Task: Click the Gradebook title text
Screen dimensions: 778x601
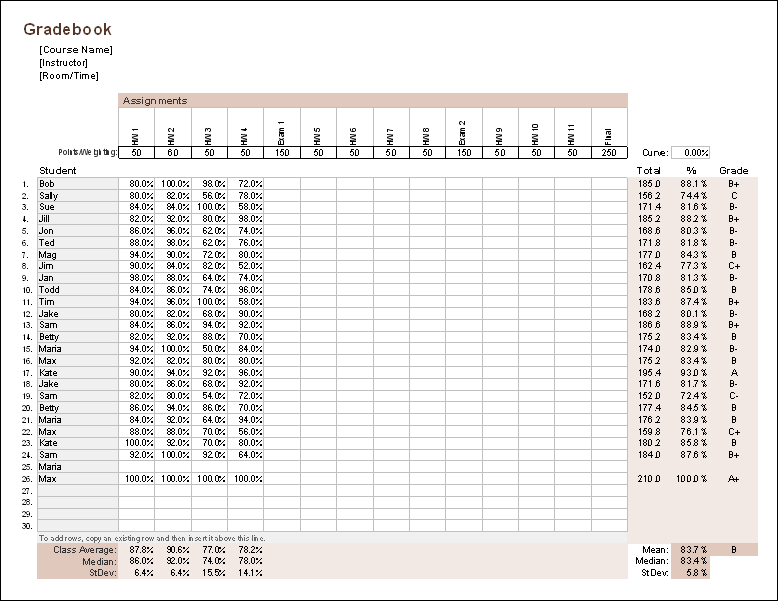Action: 68,30
